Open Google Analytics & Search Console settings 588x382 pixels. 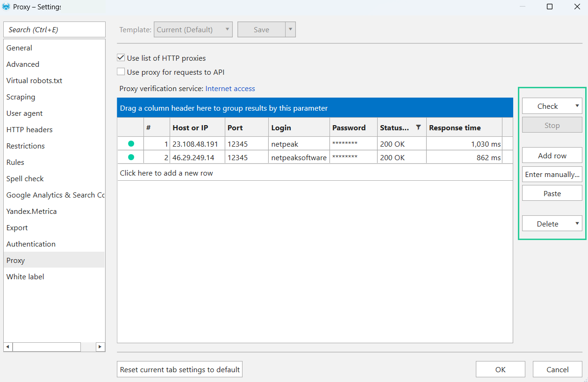pyautogui.click(x=54, y=195)
